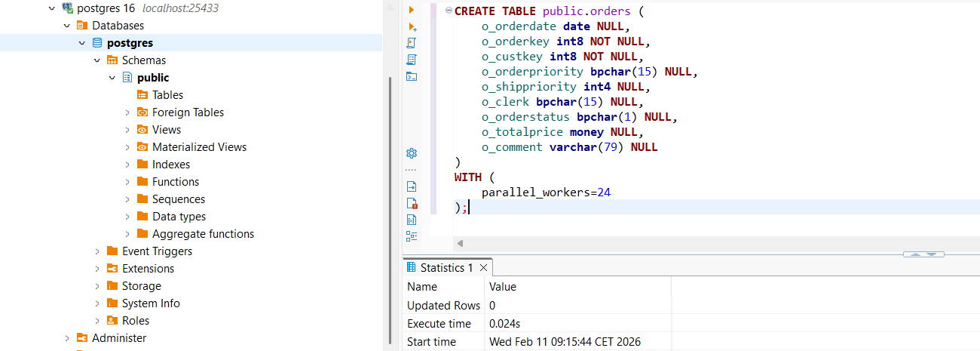
Task: Collapse the CREATE TABLE code fold marker
Action: pos(449,11)
